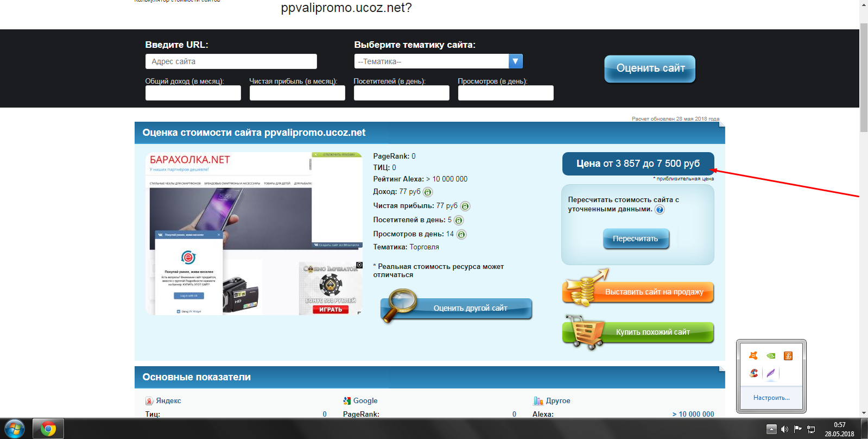The image size is (868, 439).
Task: Click the Яндекс logo icon
Action: pyautogui.click(x=149, y=401)
